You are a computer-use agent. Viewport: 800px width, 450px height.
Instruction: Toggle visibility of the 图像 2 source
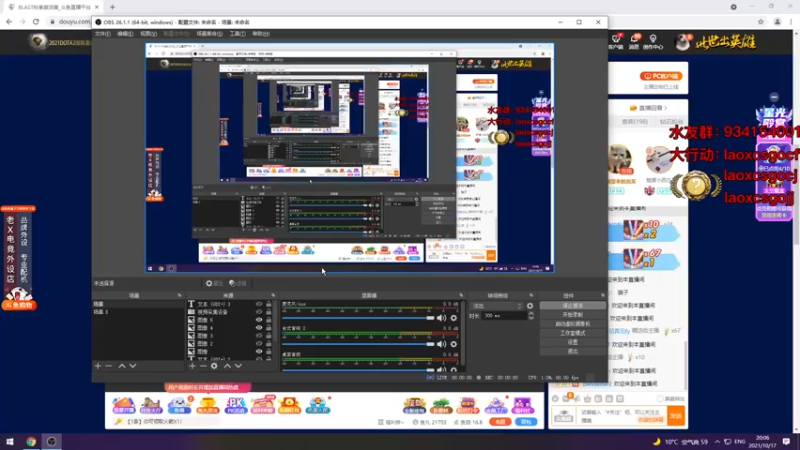pyautogui.click(x=259, y=343)
